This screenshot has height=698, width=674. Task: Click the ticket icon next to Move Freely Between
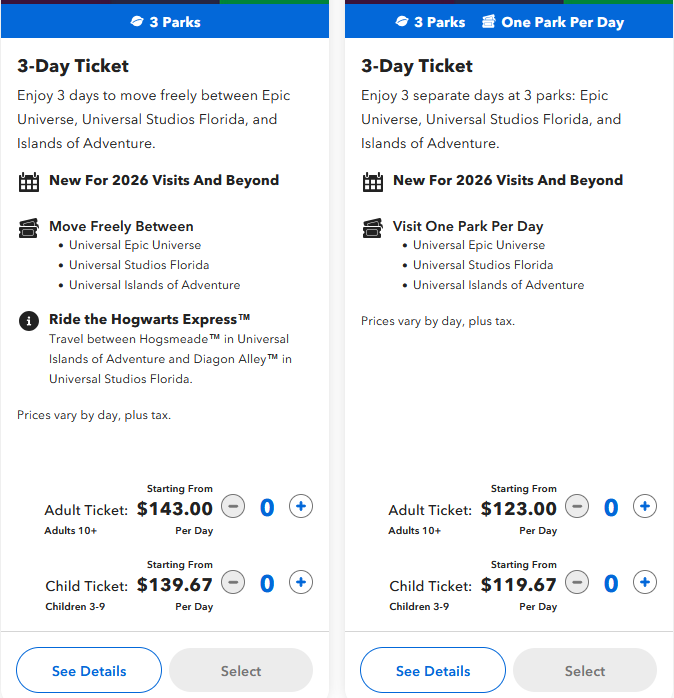click(28, 228)
